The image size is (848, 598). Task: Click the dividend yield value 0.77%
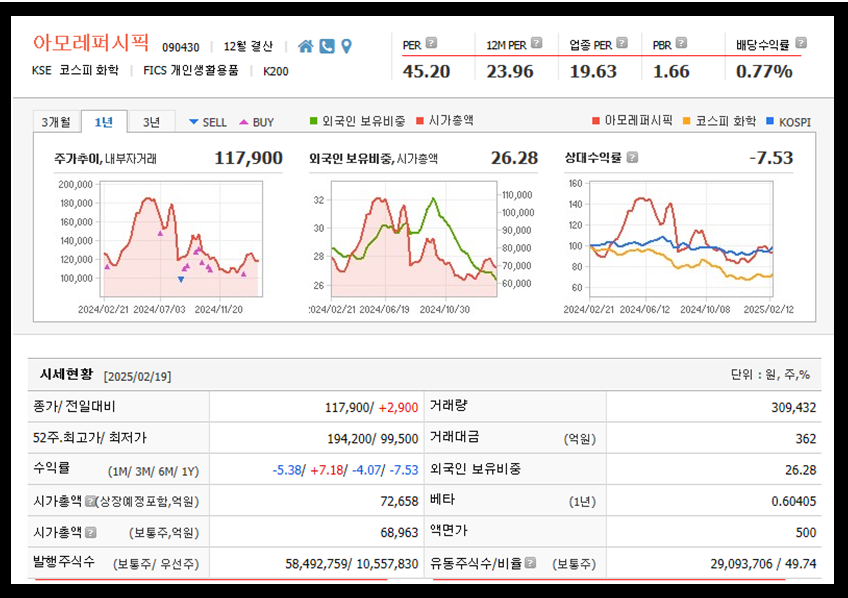point(764,71)
